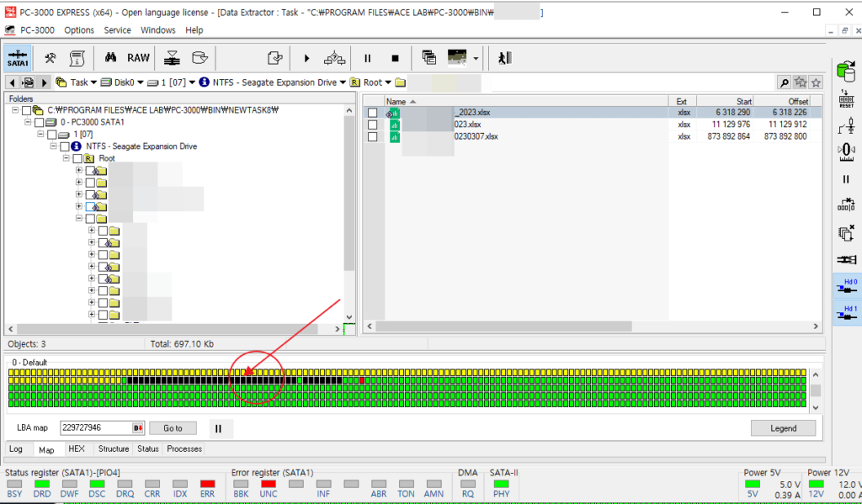Screen dimensions: 862x504
Task: Collapse the Root tree node
Action: click(x=67, y=158)
